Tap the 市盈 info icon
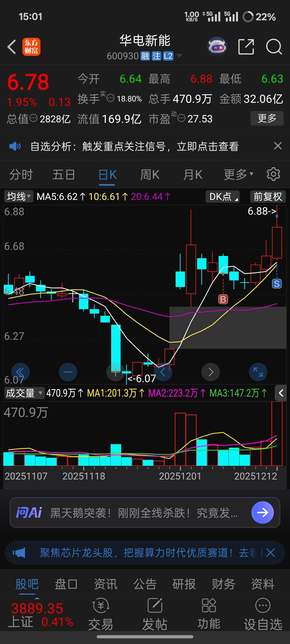Image resolution: width=290 pixels, height=644 pixels. [x=182, y=118]
